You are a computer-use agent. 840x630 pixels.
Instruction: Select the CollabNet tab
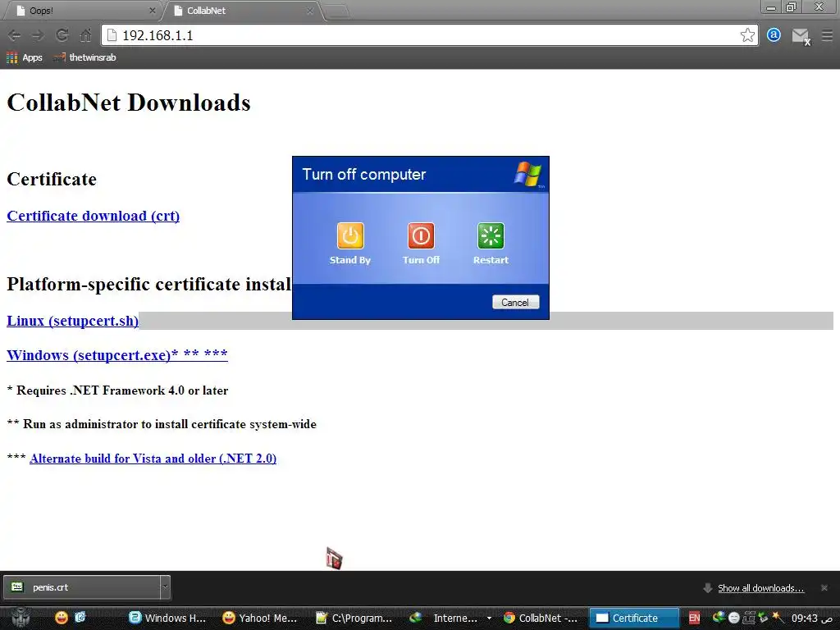241,11
